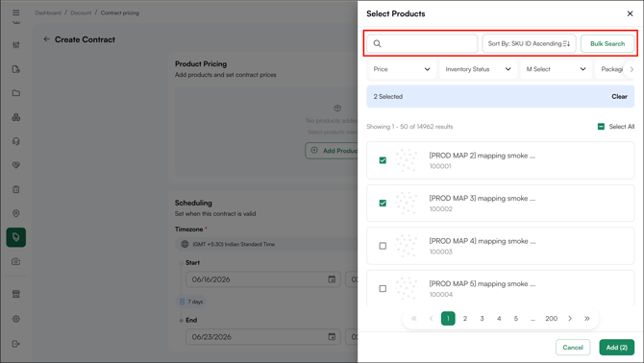Screen dimensions: 644x363
Task: Uncheck the PROD MAP 2 product checkbox
Action: click(383, 160)
